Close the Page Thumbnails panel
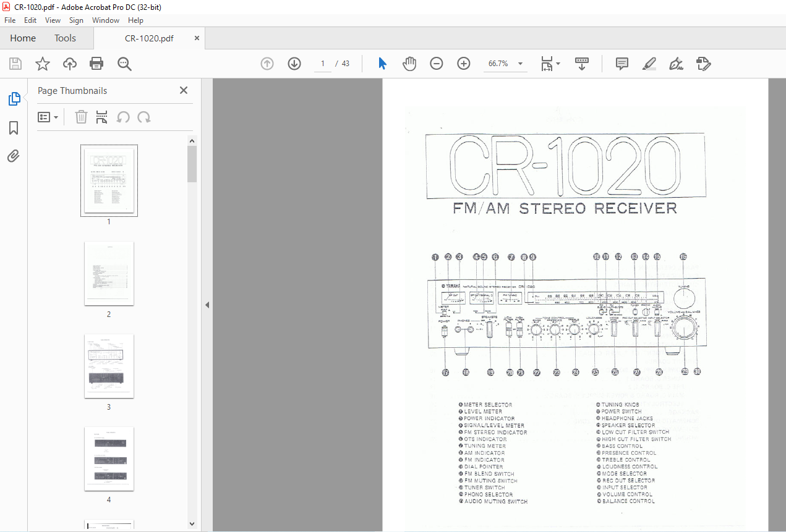The height and width of the screenshot is (532, 786). tap(184, 90)
